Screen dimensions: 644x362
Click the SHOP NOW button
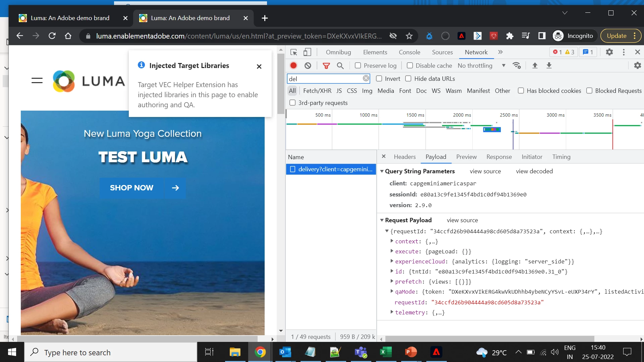pyautogui.click(x=131, y=188)
